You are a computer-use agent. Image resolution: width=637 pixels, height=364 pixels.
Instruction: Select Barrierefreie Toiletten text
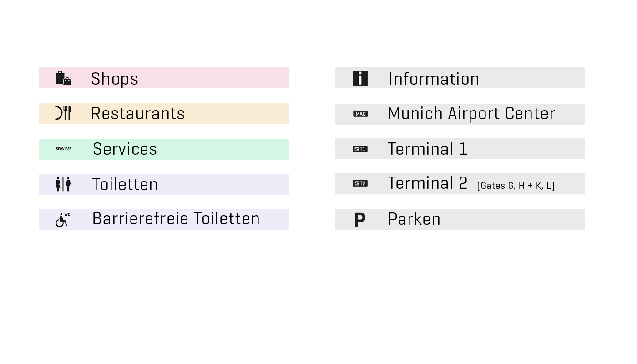[x=176, y=219]
